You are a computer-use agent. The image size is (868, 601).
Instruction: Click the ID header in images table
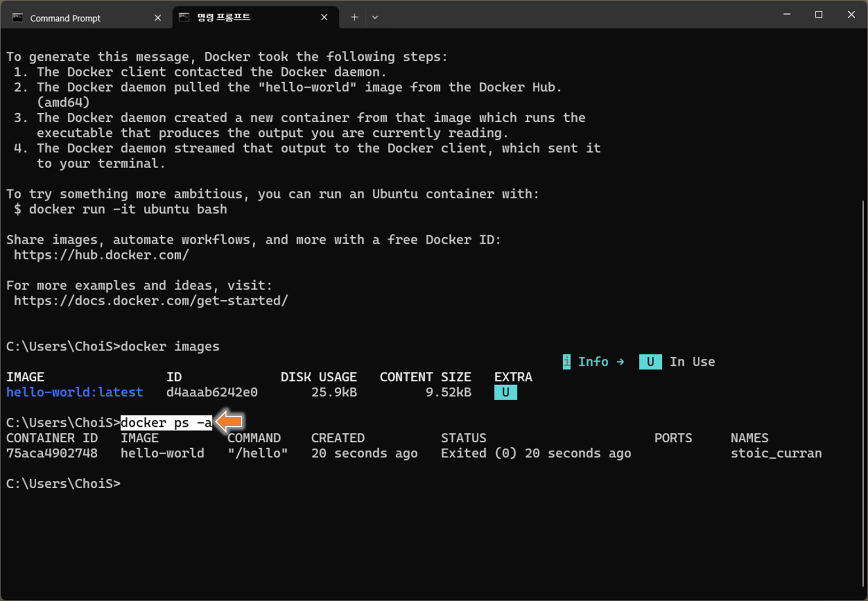click(174, 377)
